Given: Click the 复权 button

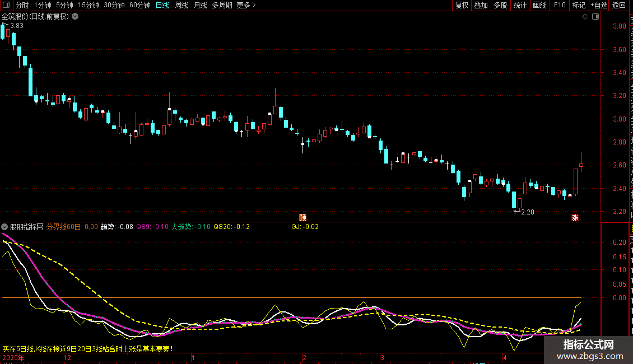Looking at the screenshot, I should point(462,5).
